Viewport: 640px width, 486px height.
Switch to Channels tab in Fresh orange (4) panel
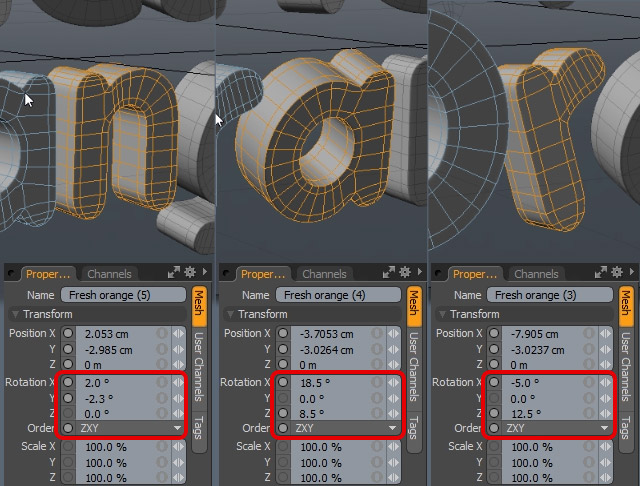click(324, 274)
